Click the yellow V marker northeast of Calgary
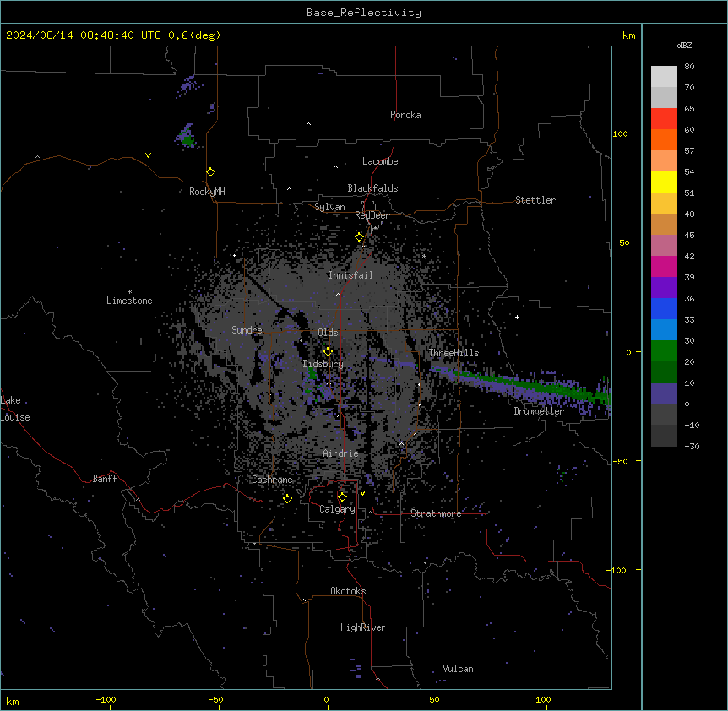The image size is (728, 711). [362, 493]
